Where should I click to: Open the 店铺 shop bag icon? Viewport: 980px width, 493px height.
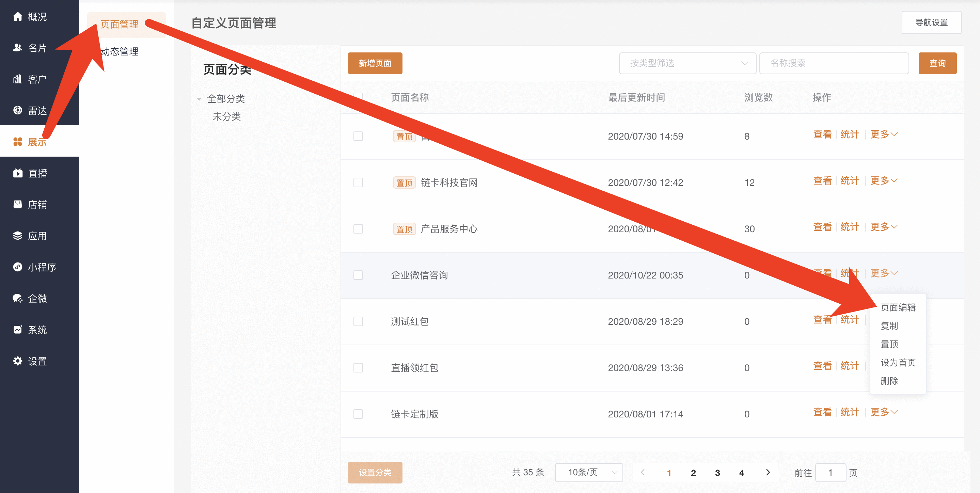(17, 204)
